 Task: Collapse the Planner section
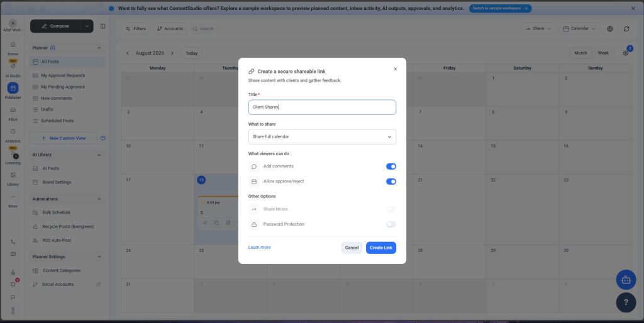99,48
